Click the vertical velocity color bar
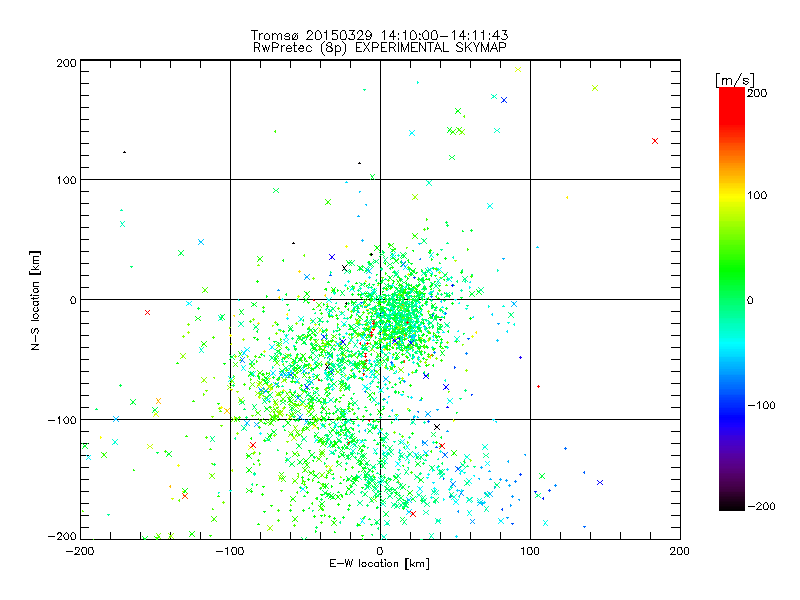The image size is (800, 600). coord(732,299)
